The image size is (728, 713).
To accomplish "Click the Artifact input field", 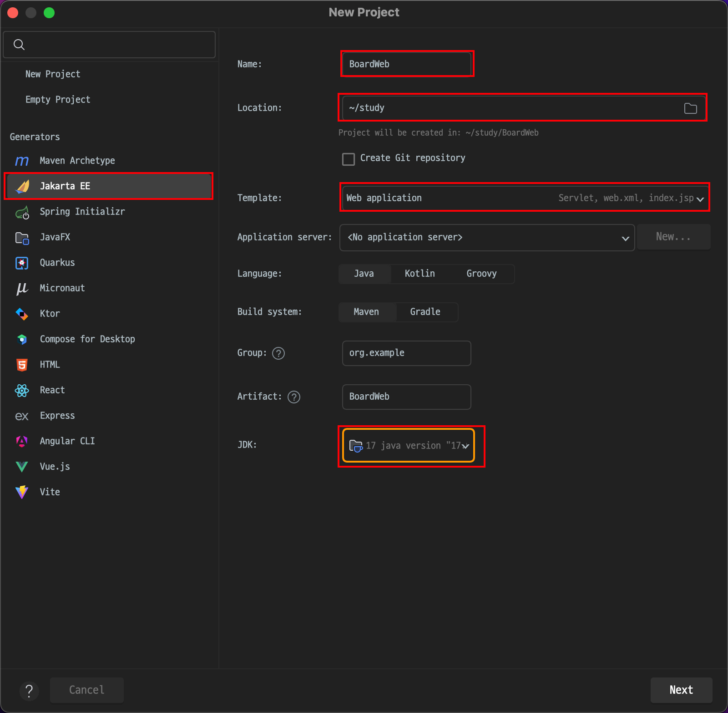I will click(x=406, y=397).
